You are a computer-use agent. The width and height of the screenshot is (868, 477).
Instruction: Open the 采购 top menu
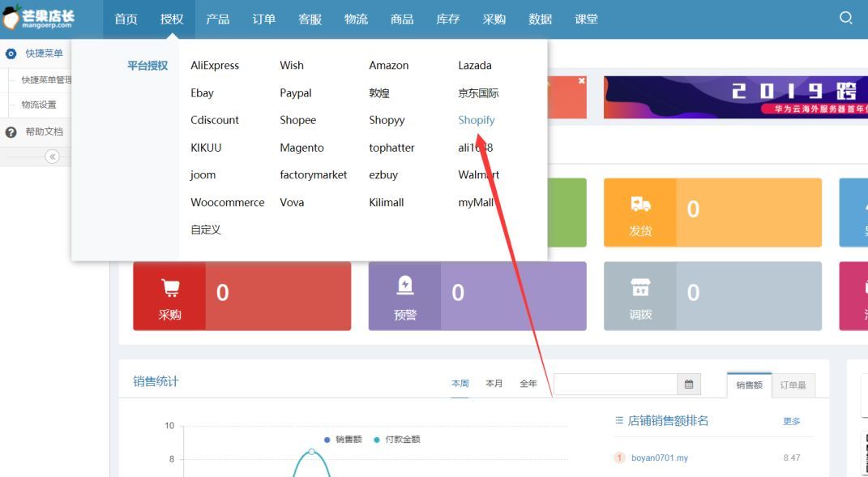[494, 19]
